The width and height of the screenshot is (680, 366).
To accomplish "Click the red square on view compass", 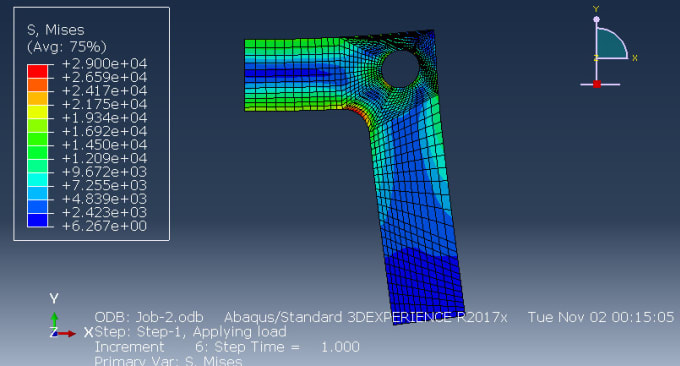I will click(597, 84).
